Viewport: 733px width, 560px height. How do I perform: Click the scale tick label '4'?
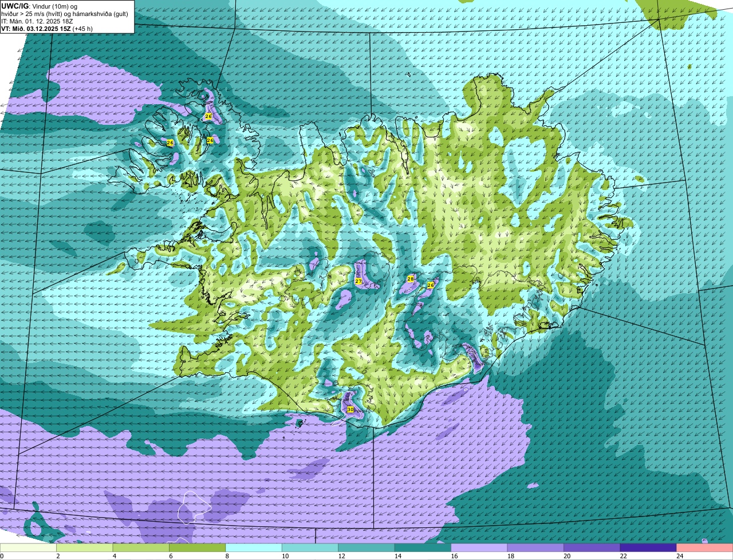pyautogui.click(x=114, y=556)
